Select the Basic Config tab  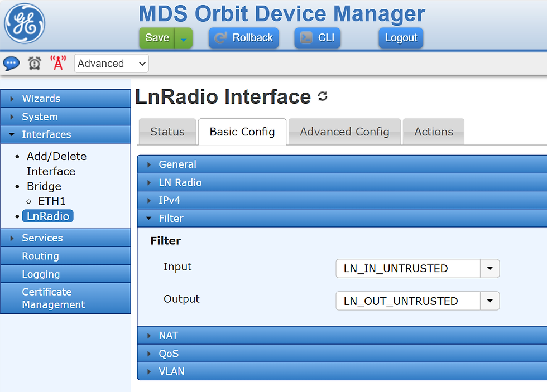242,132
